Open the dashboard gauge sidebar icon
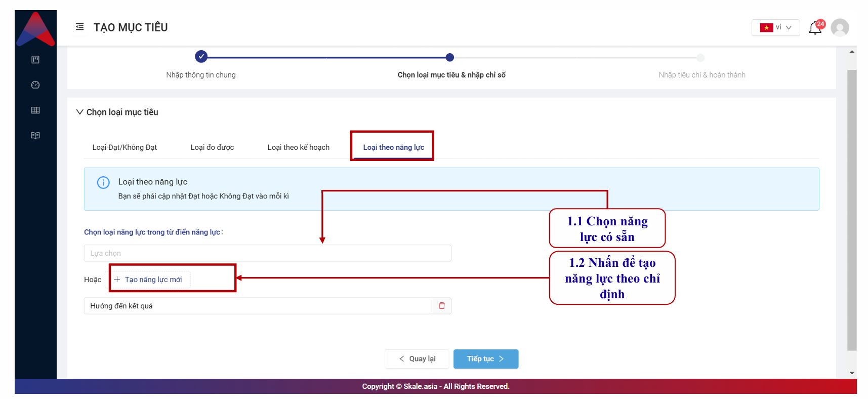The width and height of the screenshot is (868, 399). [x=35, y=85]
